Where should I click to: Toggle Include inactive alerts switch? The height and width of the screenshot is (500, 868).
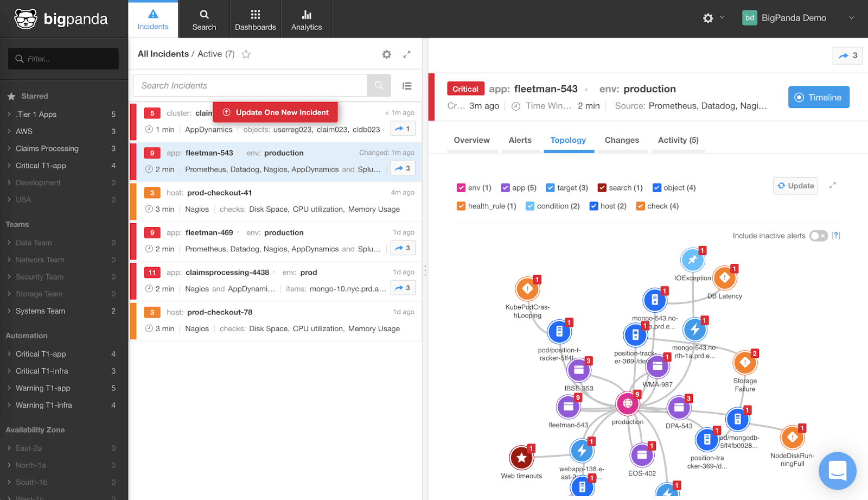[x=818, y=236]
